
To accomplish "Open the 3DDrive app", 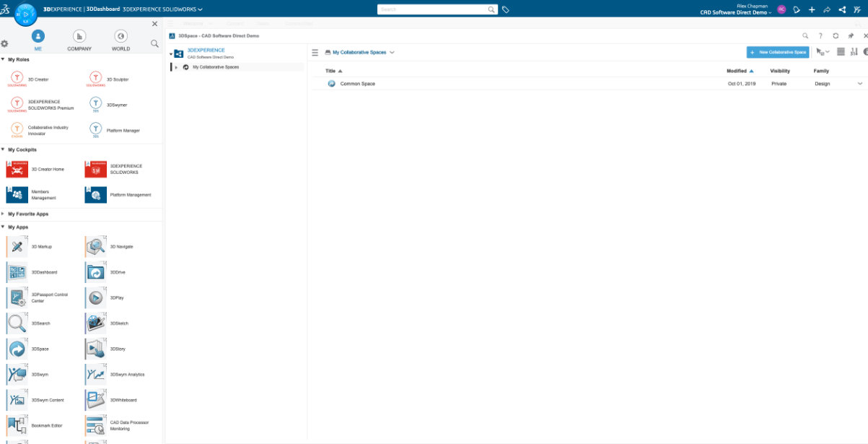I will [x=95, y=272].
